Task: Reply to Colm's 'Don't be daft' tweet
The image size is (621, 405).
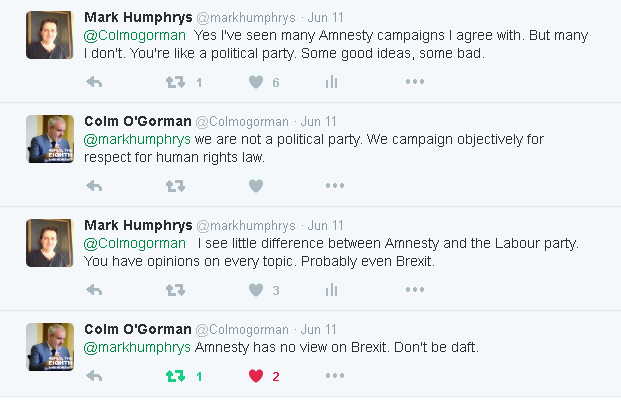Action: point(95,376)
